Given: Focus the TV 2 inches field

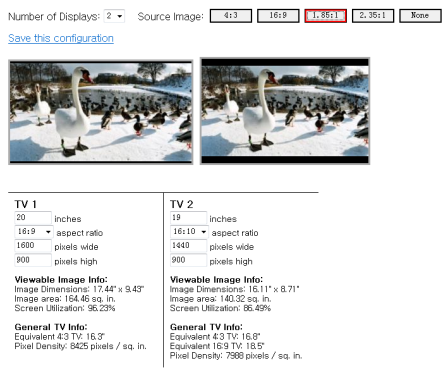Looking at the screenshot, I should tap(188, 217).
